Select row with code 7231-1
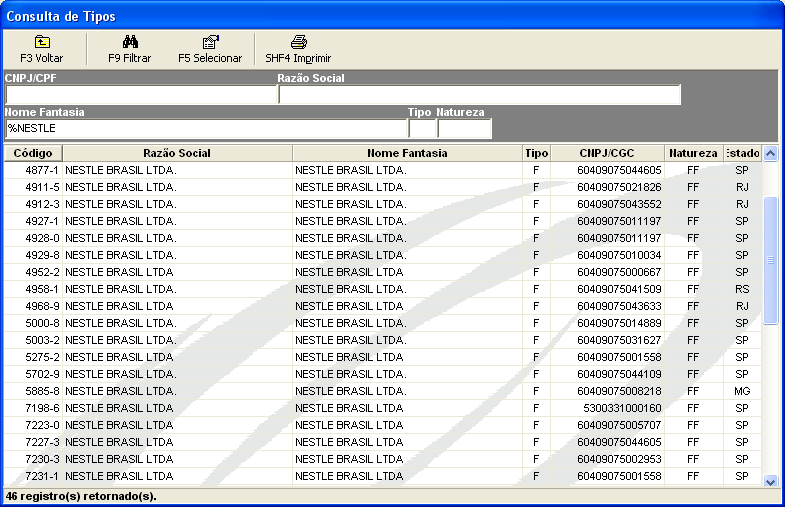 [382, 476]
